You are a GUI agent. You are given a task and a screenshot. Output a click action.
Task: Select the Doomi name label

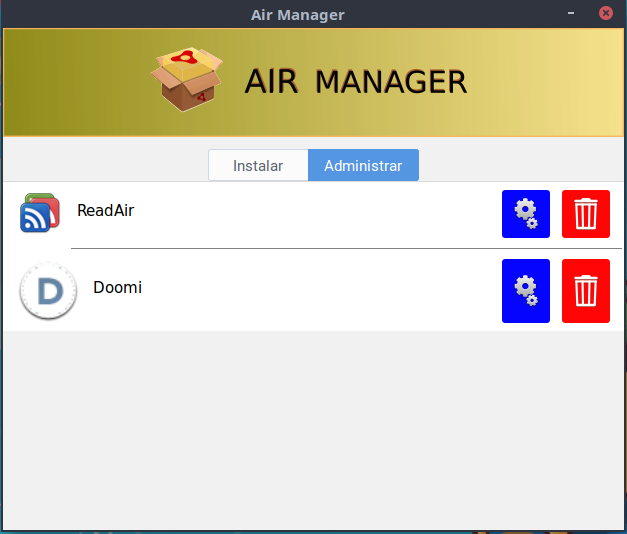click(x=117, y=288)
